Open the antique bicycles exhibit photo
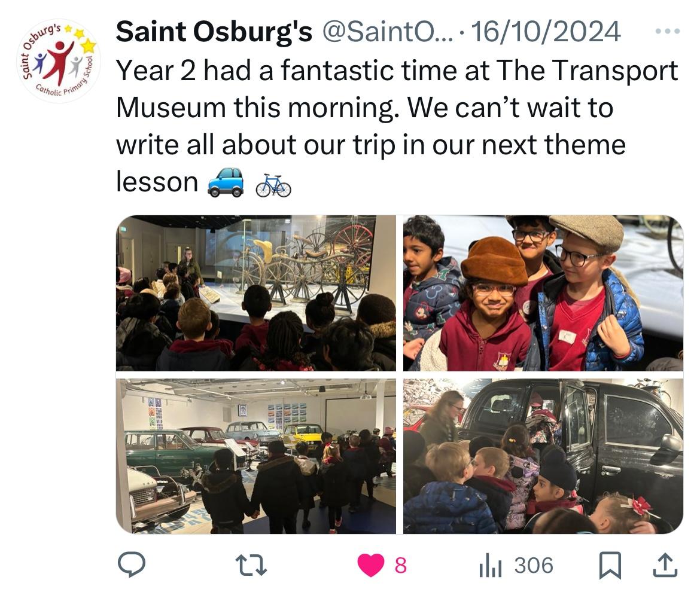This screenshot has width=700, height=589. (x=256, y=293)
